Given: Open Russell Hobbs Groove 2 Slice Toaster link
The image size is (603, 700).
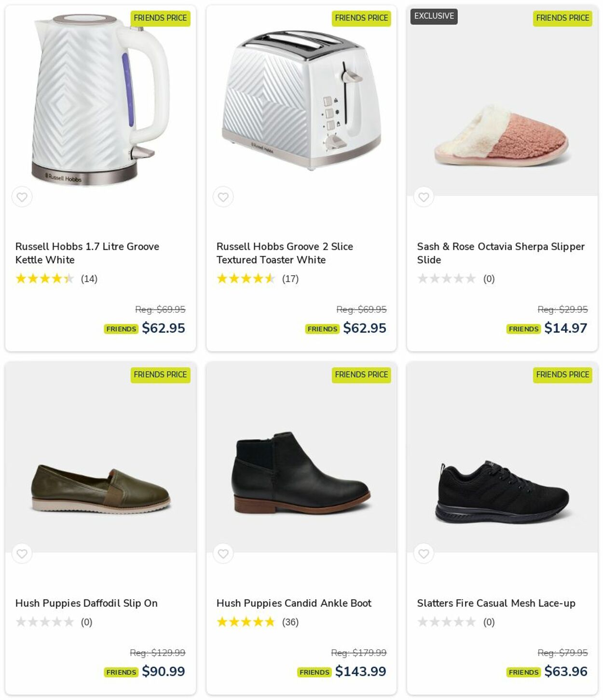Looking at the screenshot, I should [x=285, y=253].
